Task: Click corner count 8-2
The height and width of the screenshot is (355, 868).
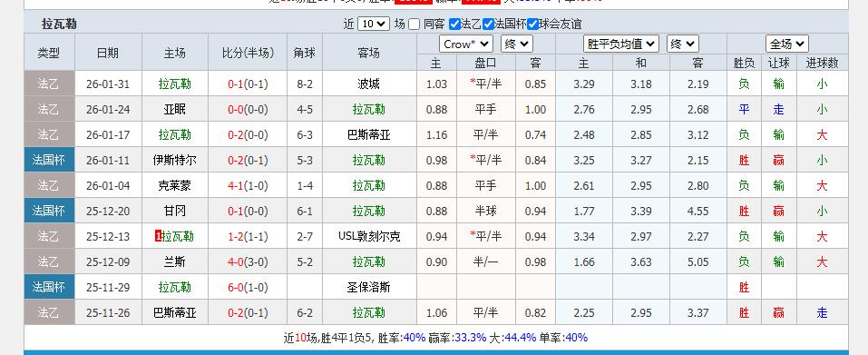Action: point(305,84)
